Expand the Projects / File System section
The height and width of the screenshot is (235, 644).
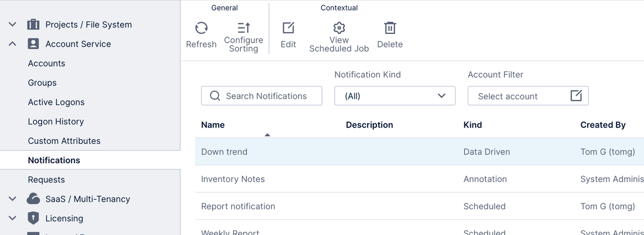[12, 25]
